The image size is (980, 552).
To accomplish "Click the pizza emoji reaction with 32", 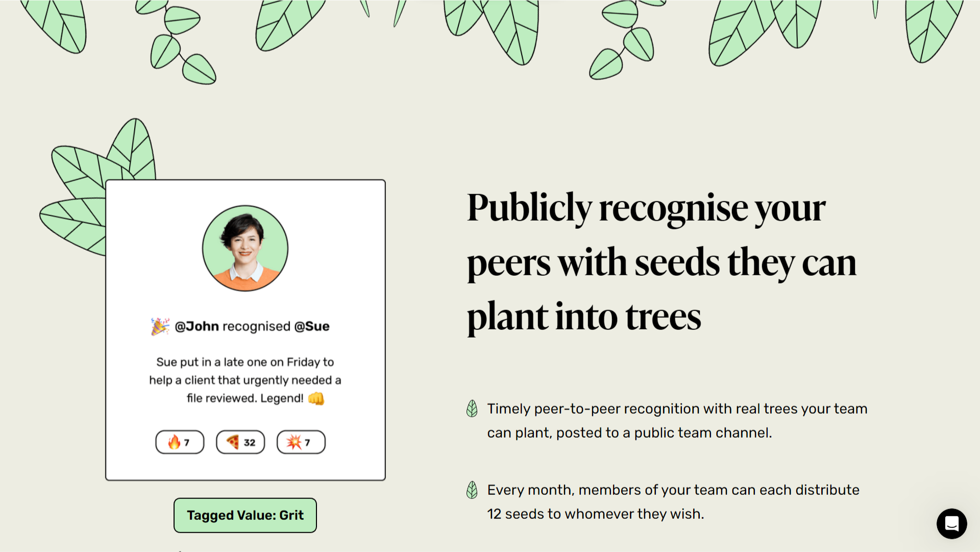I will (x=240, y=442).
